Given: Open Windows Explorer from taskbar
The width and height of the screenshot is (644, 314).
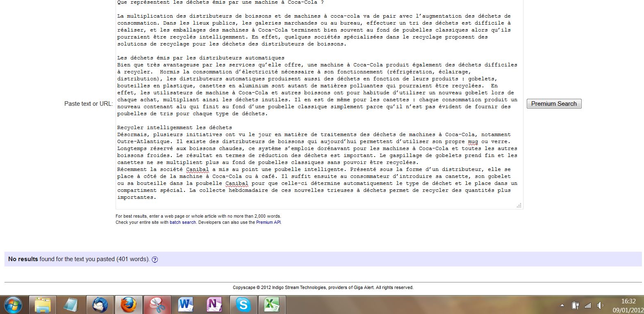Looking at the screenshot, I should [43, 305].
